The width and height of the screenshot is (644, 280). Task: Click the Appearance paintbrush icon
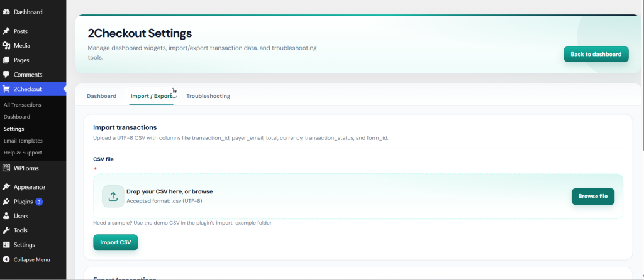(x=6, y=187)
